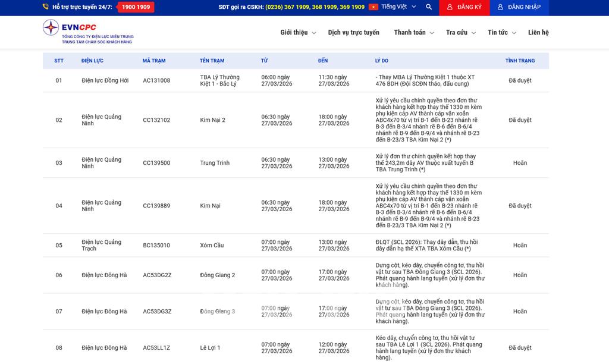The height and width of the screenshot is (364, 609).
Task: Click Hoãn status for Trung Trinh row
Action: pyautogui.click(x=520, y=163)
